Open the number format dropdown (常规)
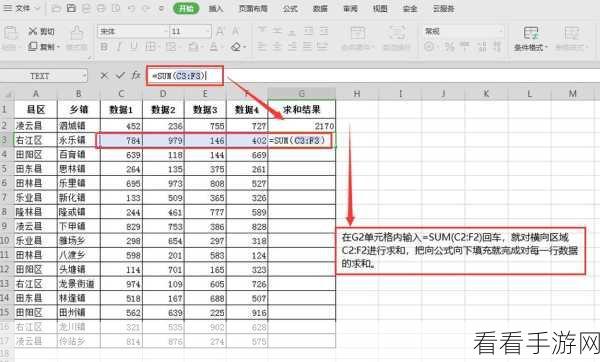This screenshot has height=362, width=600. pos(500,31)
